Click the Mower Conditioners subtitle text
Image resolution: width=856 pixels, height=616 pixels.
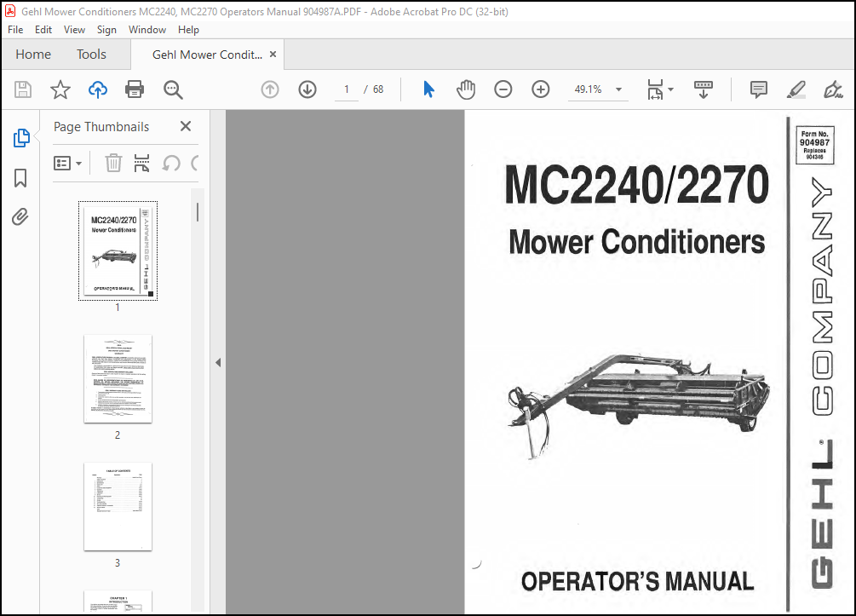point(636,242)
